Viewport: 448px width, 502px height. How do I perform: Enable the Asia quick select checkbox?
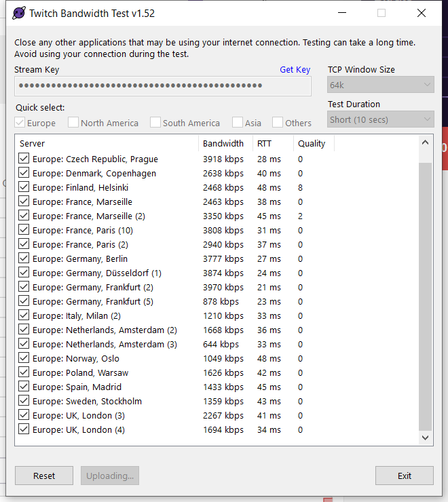click(x=238, y=122)
